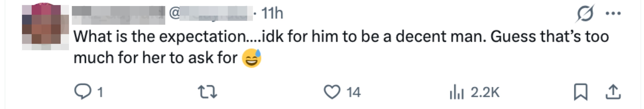Click the like count 14
This screenshot has height=109, width=644.
point(354,92)
